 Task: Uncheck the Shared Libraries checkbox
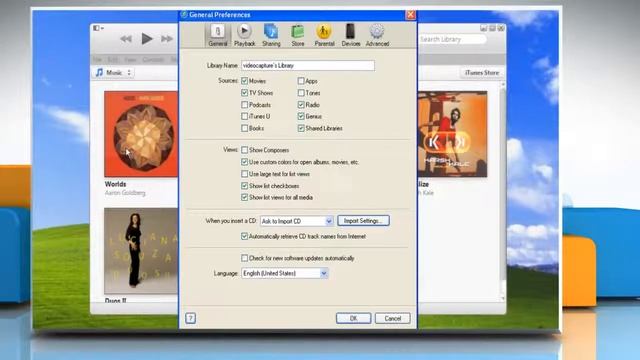pyautogui.click(x=301, y=128)
